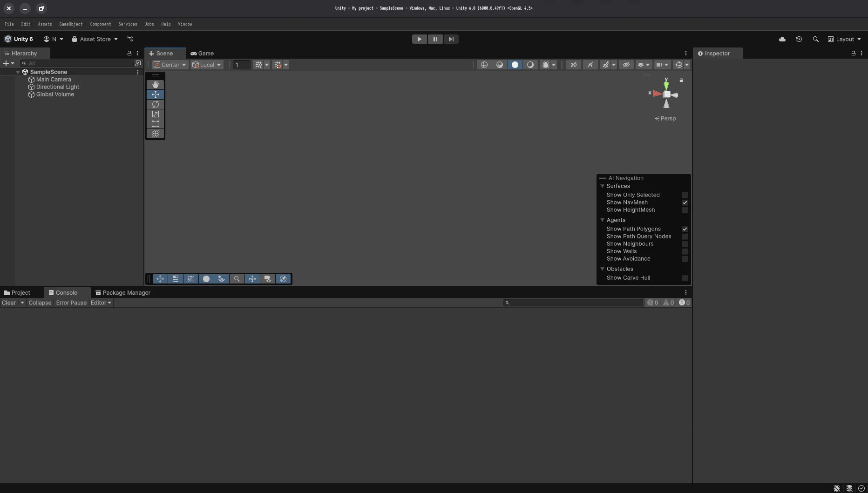This screenshot has width=868, height=493.
Task: Open the scene view Search magnifier overlay
Action: click(x=237, y=279)
